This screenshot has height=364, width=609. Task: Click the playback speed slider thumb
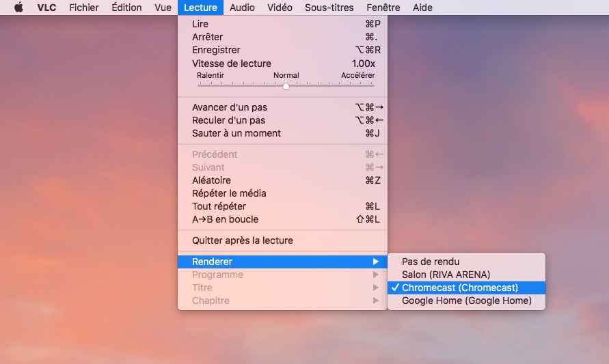pyautogui.click(x=286, y=86)
